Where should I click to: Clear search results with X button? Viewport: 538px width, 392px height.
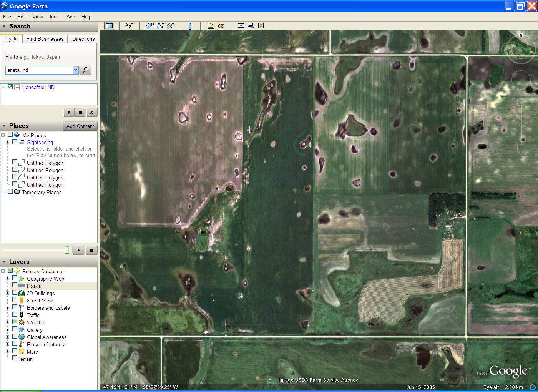pos(91,112)
